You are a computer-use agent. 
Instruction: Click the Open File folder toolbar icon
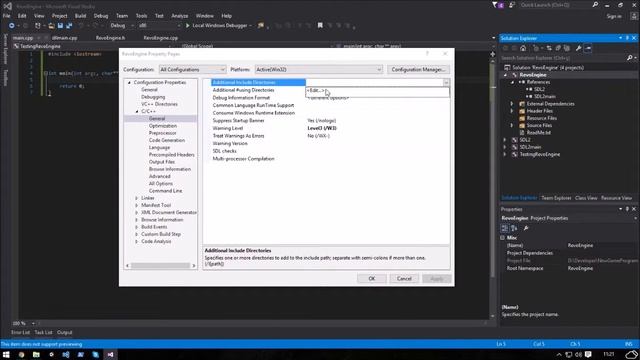51,26
